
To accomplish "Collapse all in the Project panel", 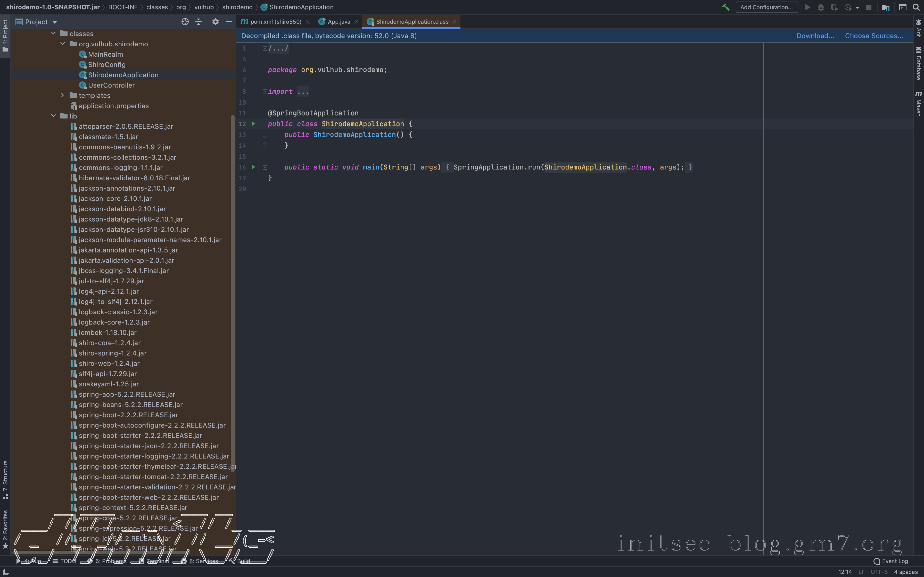I will tap(199, 22).
